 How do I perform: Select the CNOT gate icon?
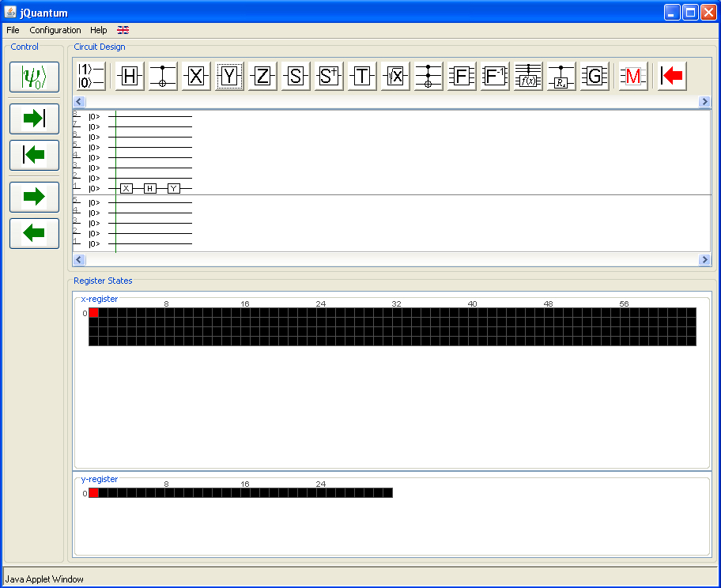coord(163,76)
